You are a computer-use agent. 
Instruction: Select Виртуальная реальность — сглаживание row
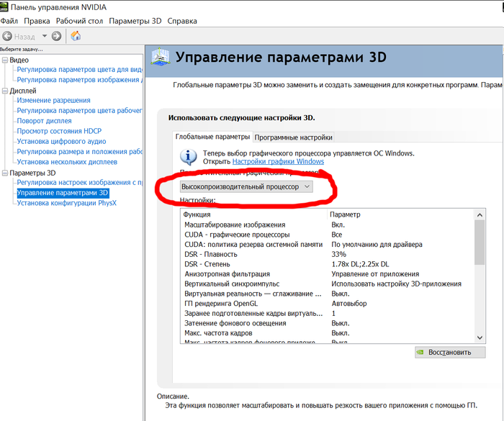click(328, 294)
